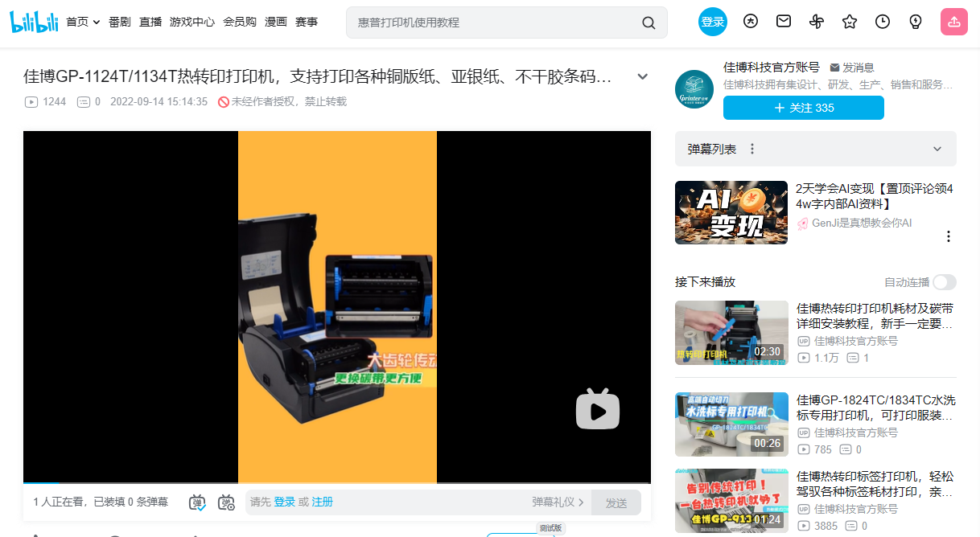This screenshot has height=537, width=980.
Task: Click the search magnifier icon
Action: click(649, 23)
